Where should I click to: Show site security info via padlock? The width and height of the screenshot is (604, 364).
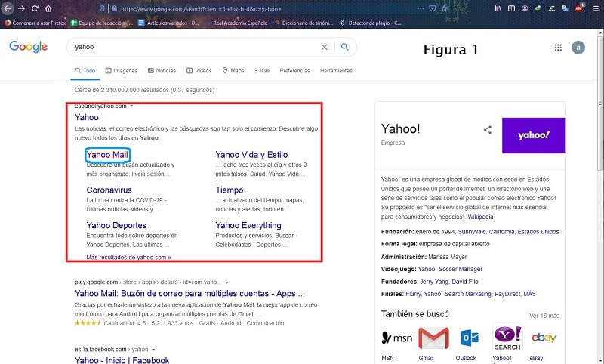(115, 8)
